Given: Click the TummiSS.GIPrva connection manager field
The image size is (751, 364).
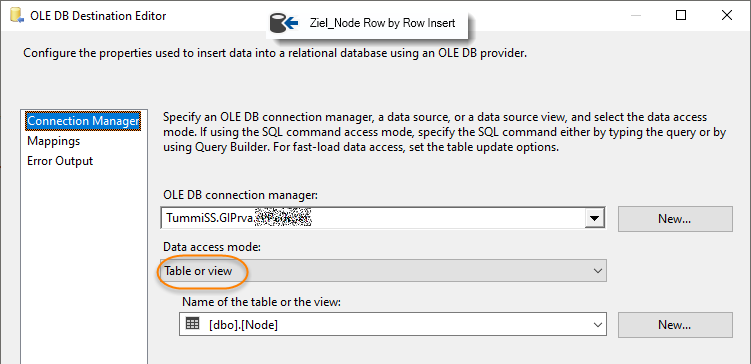Looking at the screenshot, I should point(383,219).
